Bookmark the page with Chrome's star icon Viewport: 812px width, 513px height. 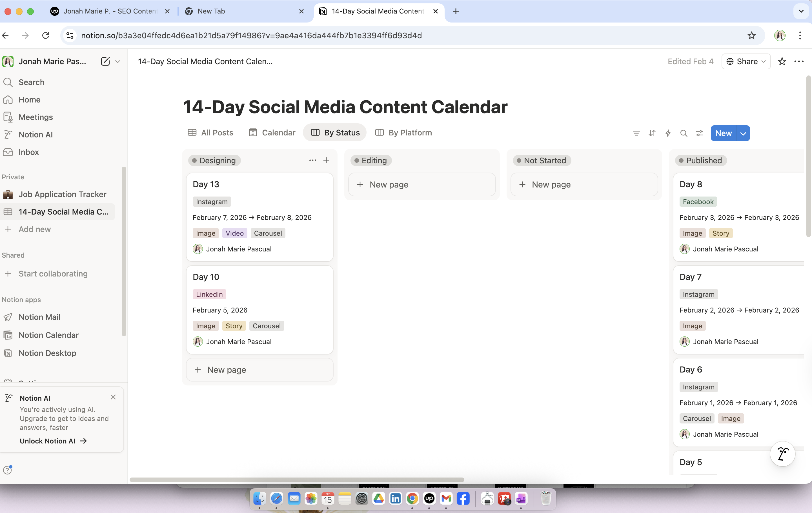coord(751,35)
